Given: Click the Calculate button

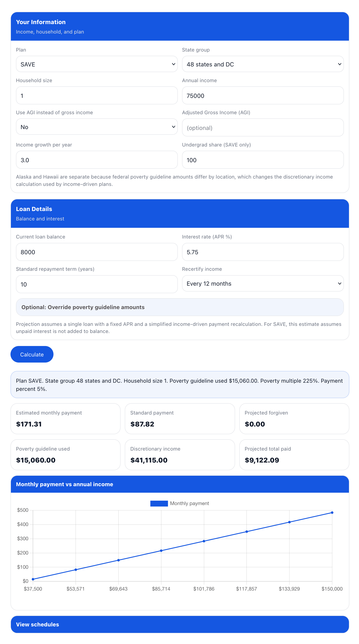Looking at the screenshot, I should pyautogui.click(x=32, y=354).
